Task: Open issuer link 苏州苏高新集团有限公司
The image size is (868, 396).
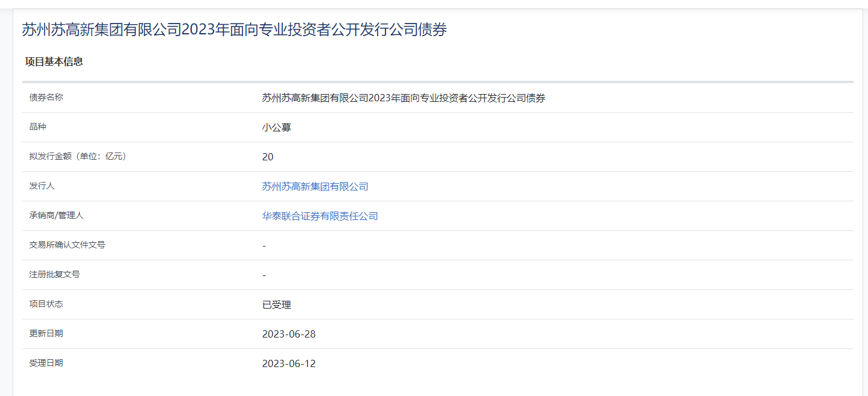Action: [315, 186]
